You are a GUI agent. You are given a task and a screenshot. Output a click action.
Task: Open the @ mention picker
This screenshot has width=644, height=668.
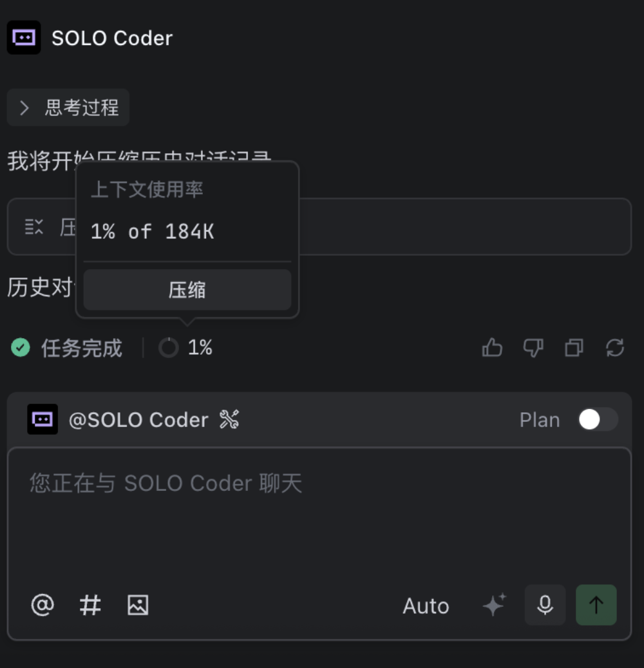[x=41, y=606]
